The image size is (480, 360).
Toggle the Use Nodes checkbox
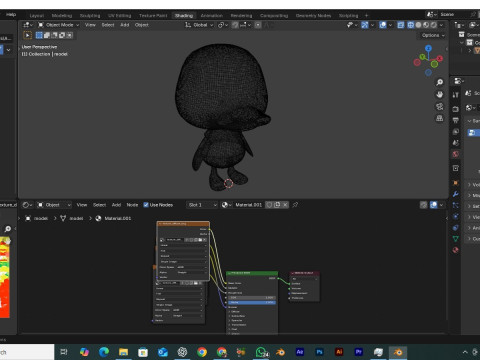click(146, 205)
